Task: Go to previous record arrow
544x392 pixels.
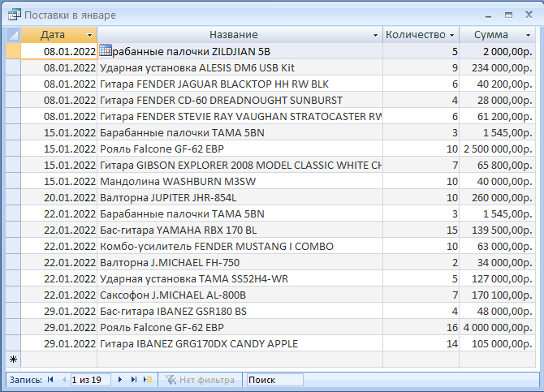Action: pos(64,380)
